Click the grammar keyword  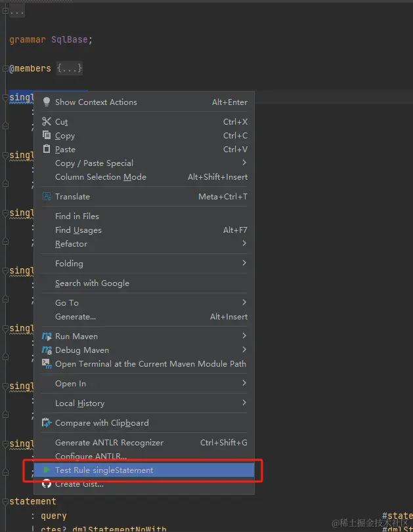pyautogui.click(x=28, y=39)
